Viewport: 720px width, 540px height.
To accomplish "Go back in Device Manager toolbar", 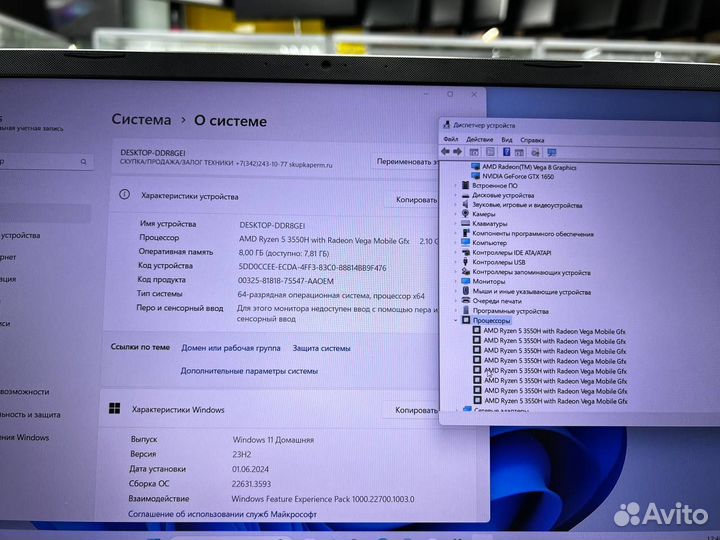I will click(x=445, y=152).
